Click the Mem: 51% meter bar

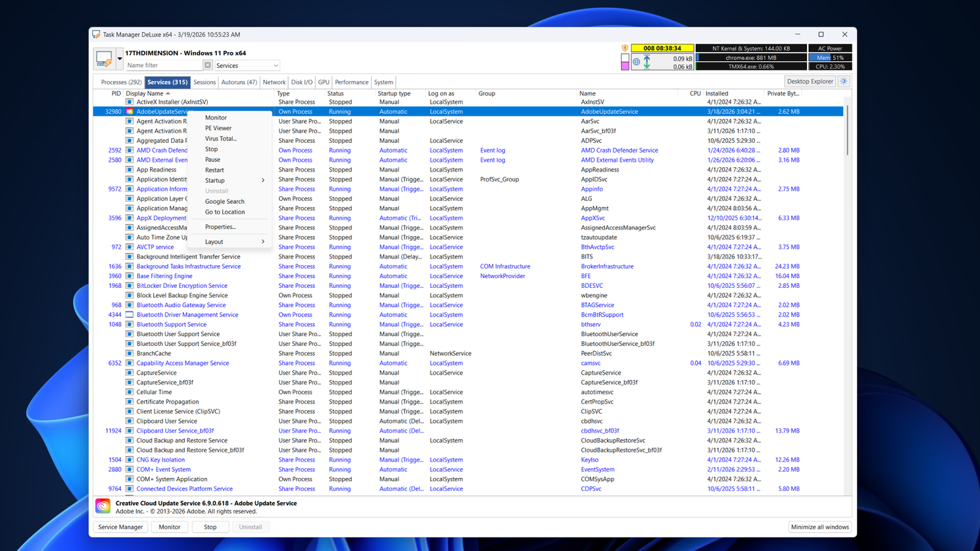coord(830,57)
